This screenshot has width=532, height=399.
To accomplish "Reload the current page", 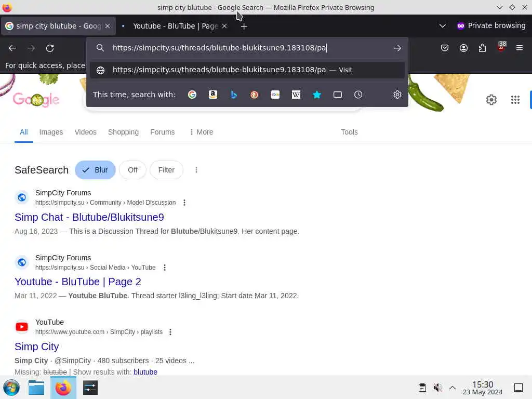I will coord(50,48).
